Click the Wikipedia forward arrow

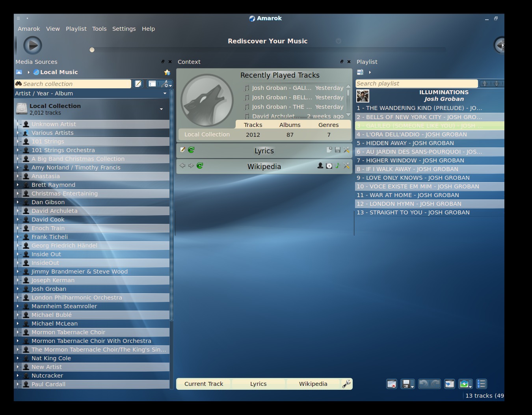(191, 166)
